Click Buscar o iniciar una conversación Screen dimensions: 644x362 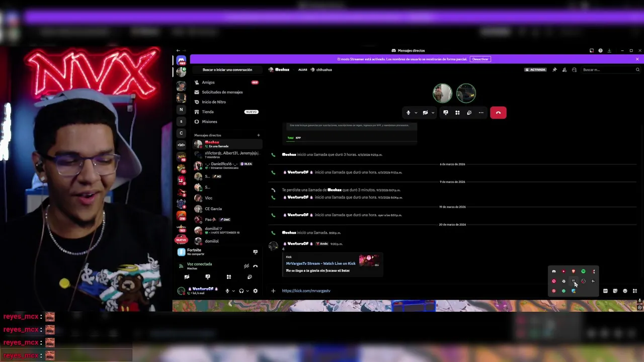(227, 70)
